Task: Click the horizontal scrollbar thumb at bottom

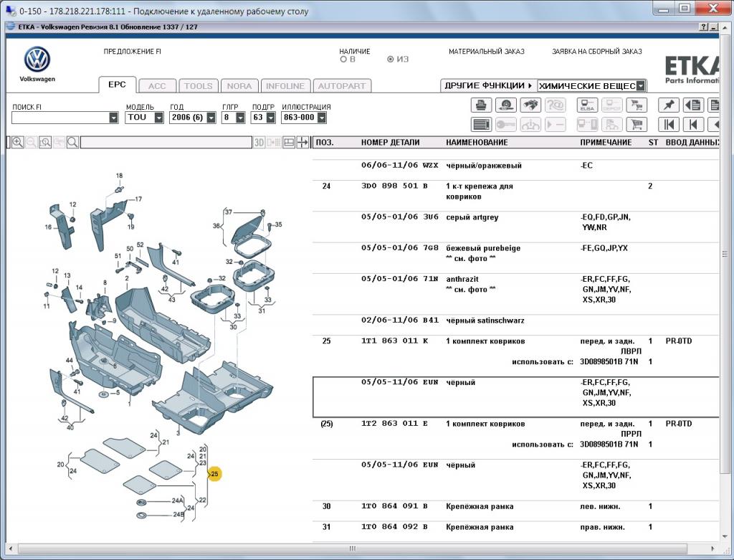Action: [x=353, y=549]
